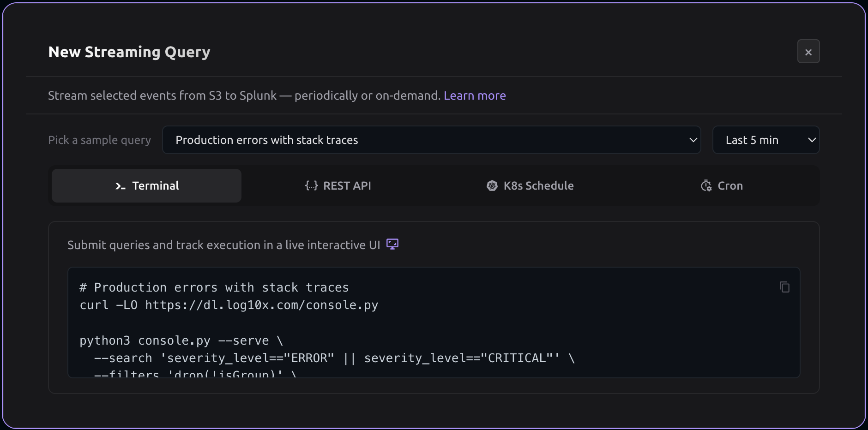The height and width of the screenshot is (430, 868).
Task: Click the Kubernetes wheel icon
Action: [x=492, y=186]
